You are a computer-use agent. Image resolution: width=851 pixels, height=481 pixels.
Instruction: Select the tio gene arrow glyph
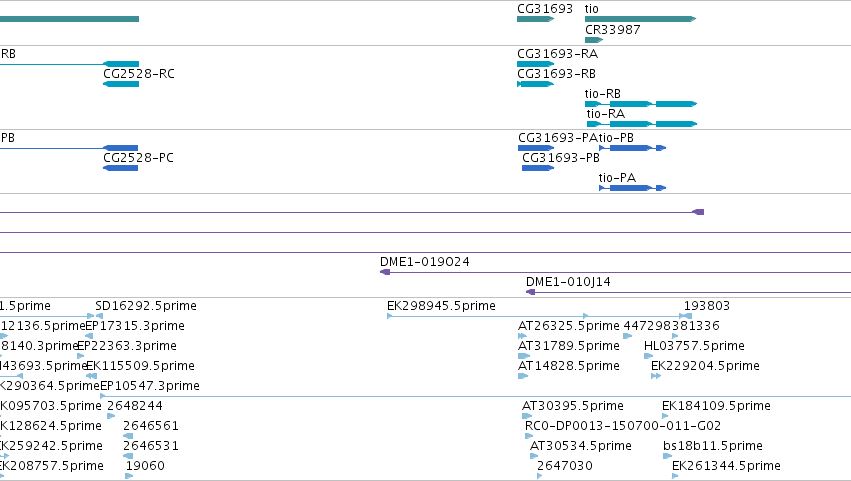point(640,19)
